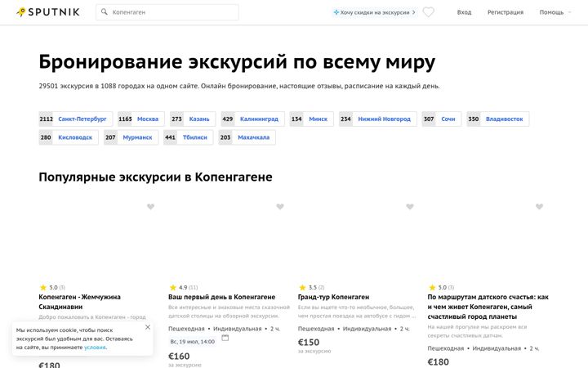Click the €150 price
This screenshot has height=368, width=588.
pyautogui.click(x=309, y=342)
